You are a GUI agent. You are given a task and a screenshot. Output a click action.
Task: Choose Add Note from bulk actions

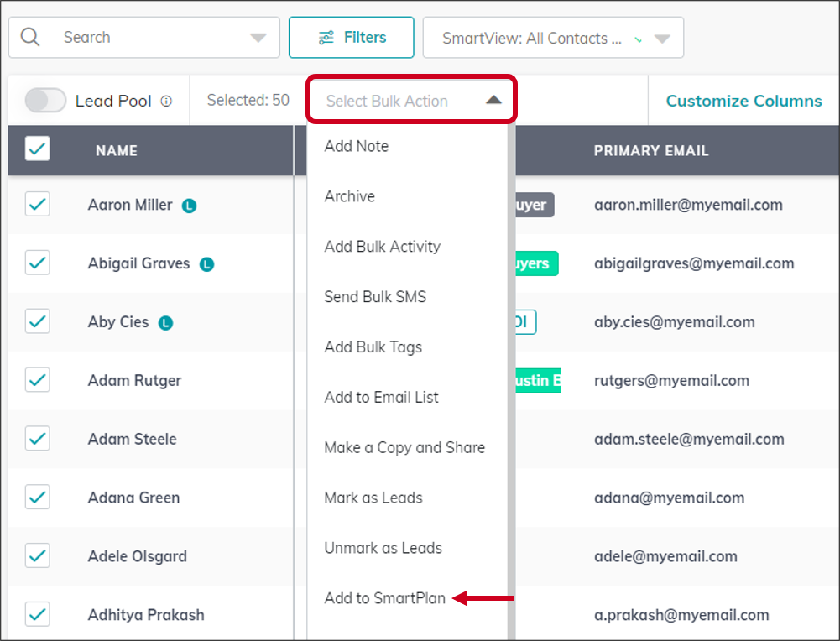(x=357, y=146)
